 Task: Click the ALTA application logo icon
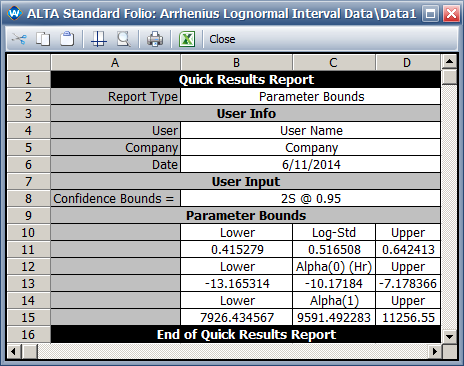pos(14,13)
